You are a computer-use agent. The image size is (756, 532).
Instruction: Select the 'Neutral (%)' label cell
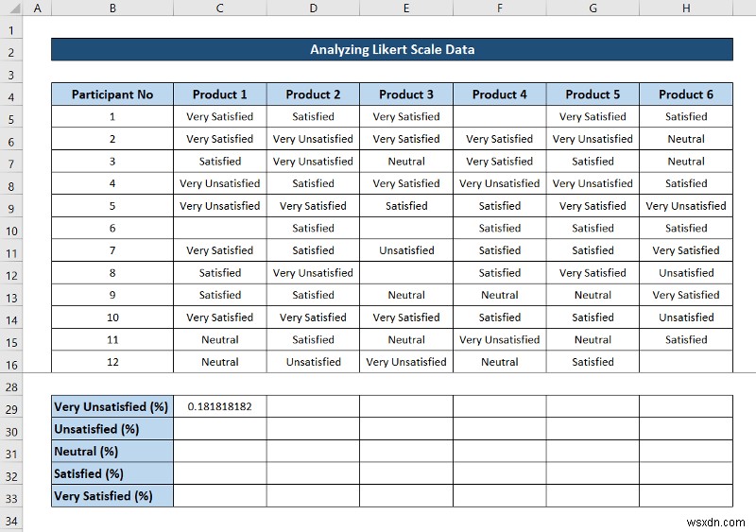pos(112,452)
